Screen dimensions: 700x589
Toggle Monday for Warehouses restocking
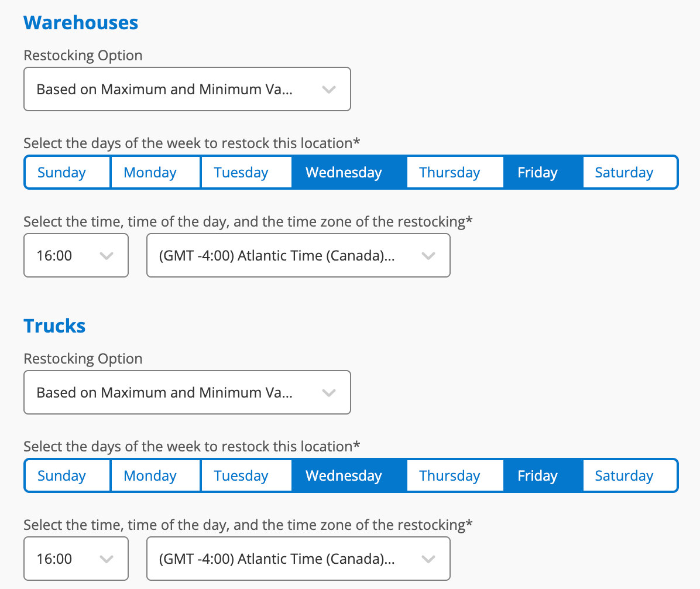(155, 172)
